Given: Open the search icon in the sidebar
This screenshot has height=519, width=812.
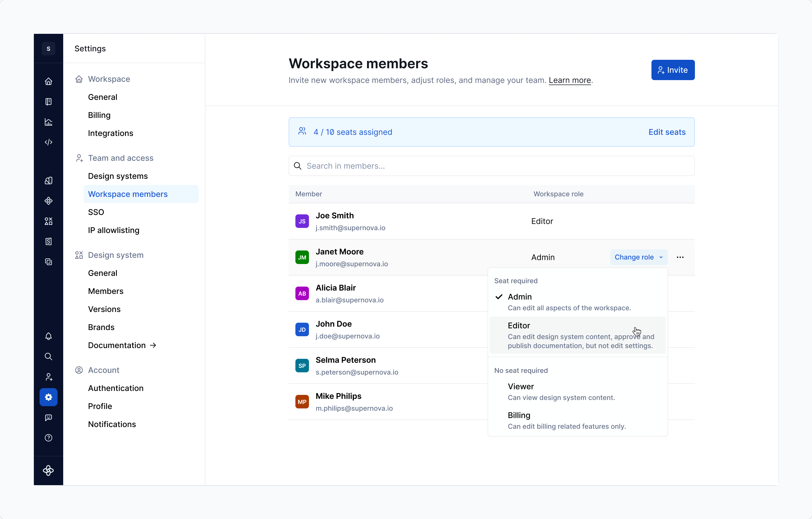Looking at the screenshot, I should click(48, 356).
